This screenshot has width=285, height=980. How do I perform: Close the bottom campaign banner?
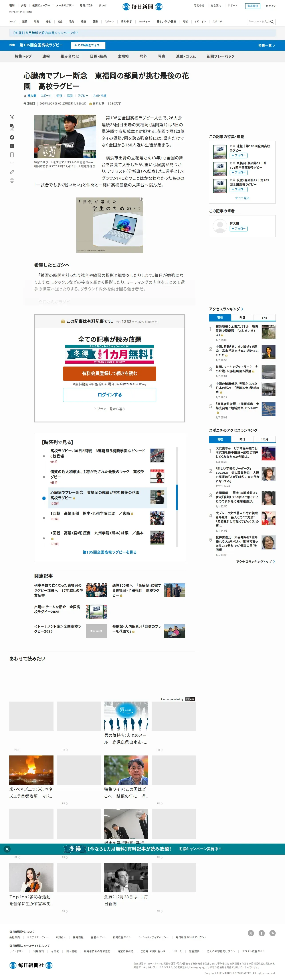[x=7, y=849]
